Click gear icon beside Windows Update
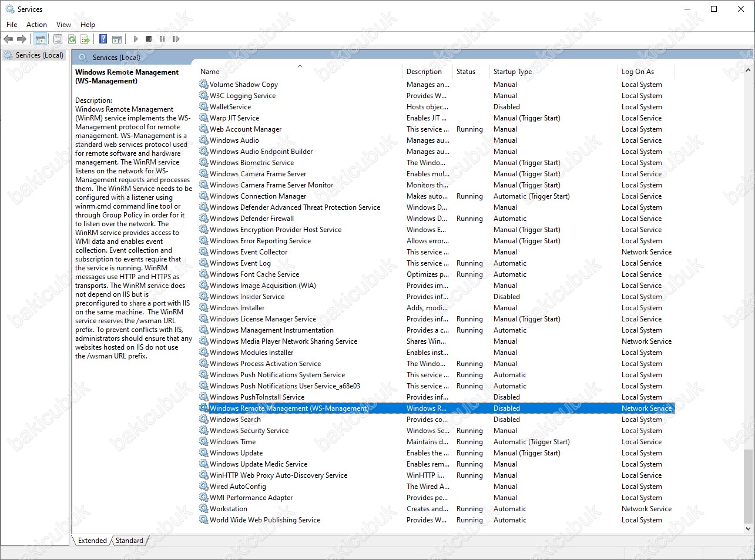 click(x=204, y=452)
